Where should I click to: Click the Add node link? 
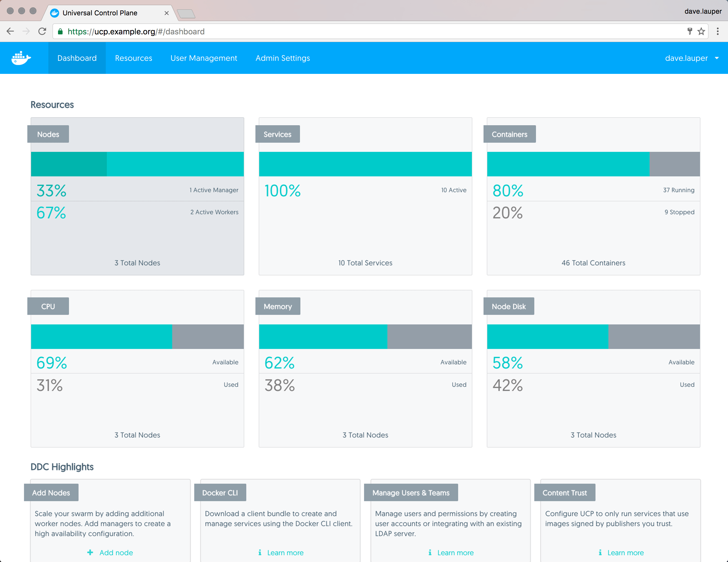pos(116,553)
